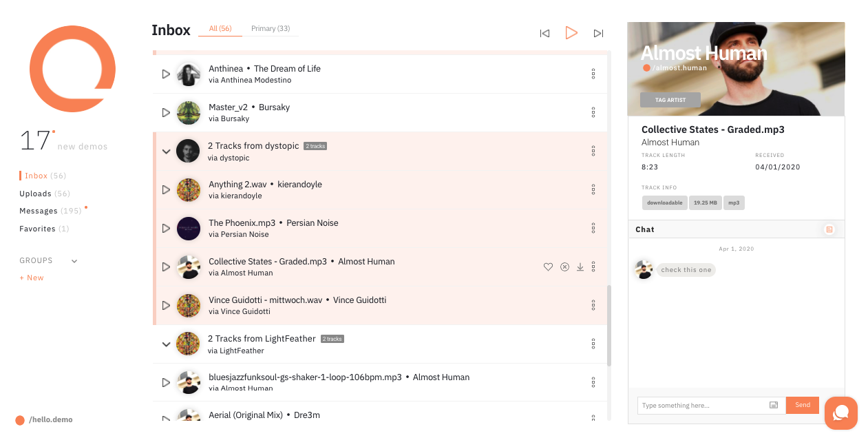Open options menu for Vince Guidotti row
The width and height of the screenshot is (868, 438).
593,305
